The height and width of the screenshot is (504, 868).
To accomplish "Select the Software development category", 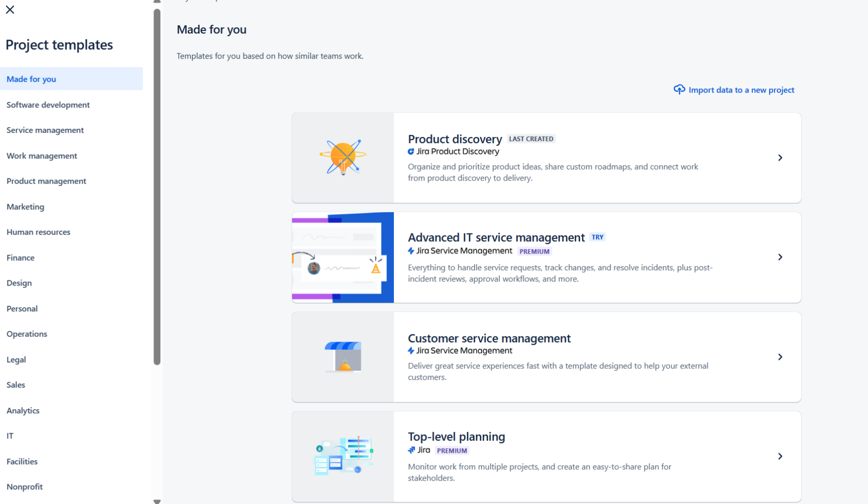I will (71, 105).
